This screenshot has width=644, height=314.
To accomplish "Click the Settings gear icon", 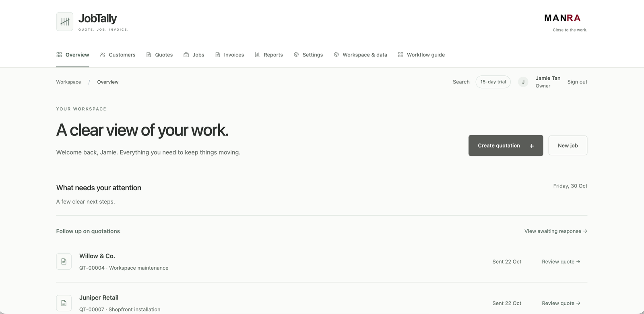I will (x=296, y=55).
